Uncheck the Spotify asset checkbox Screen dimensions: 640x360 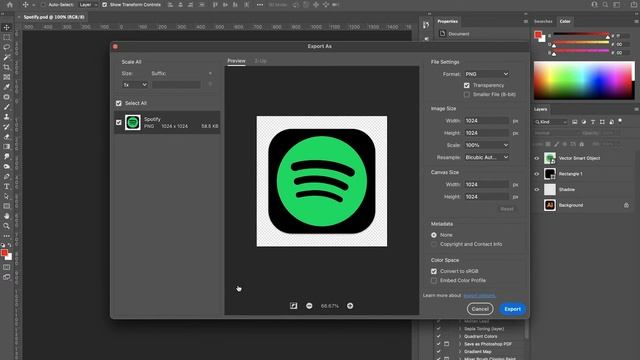coord(119,122)
